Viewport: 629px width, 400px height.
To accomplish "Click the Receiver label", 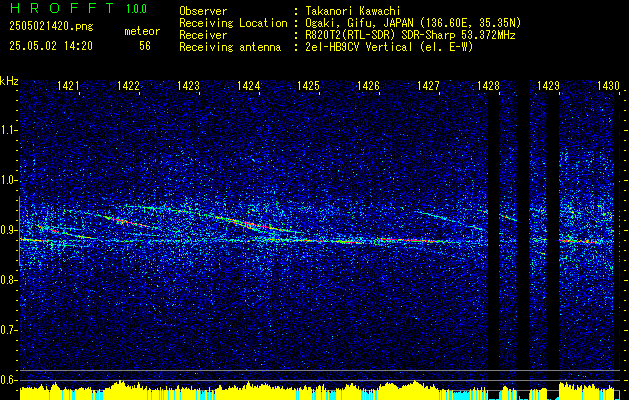I will 203,35.
